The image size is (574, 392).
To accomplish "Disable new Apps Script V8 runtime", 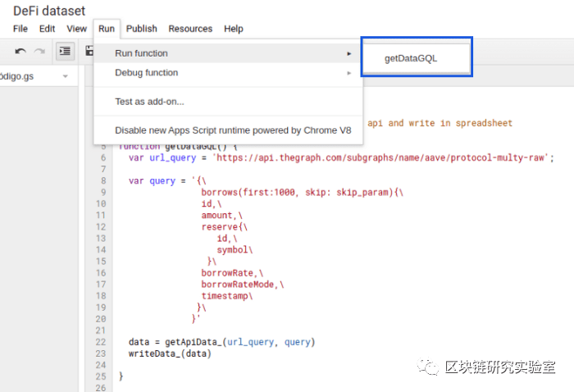I will point(228,130).
